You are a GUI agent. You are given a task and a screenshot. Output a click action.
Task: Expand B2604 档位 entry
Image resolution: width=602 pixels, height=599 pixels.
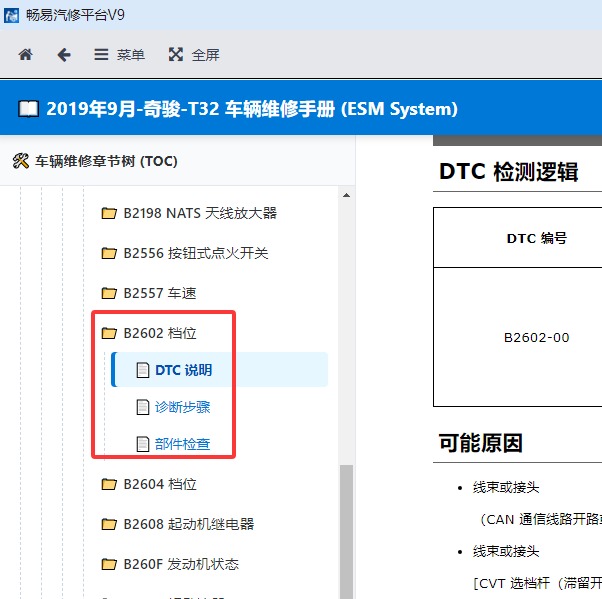[x=160, y=484]
